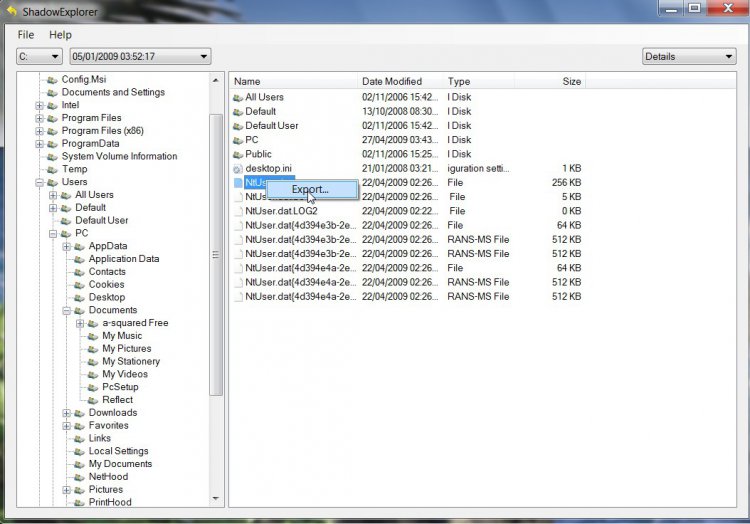Image resolution: width=750 pixels, height=524 pixels.
Task: Click the My Videos folder icon
Action: [x=92, y=375]
